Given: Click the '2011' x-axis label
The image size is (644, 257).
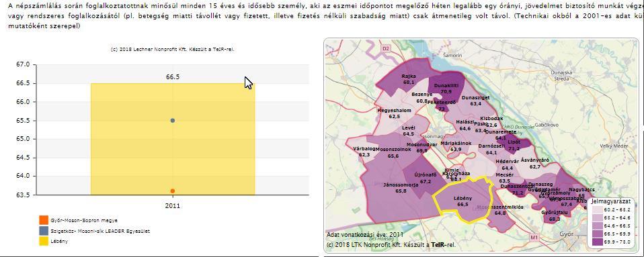Looking at the screenshot, I should (173, 205).
